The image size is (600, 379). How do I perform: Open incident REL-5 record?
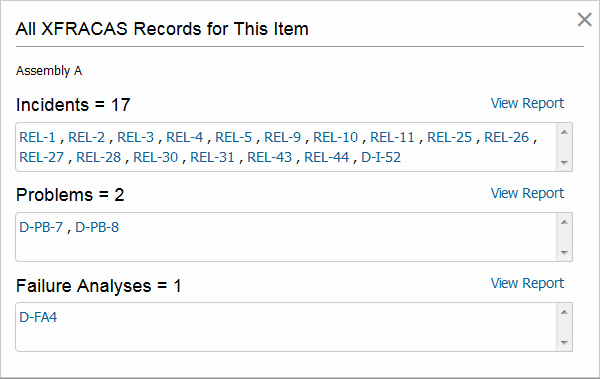(233, 137)
